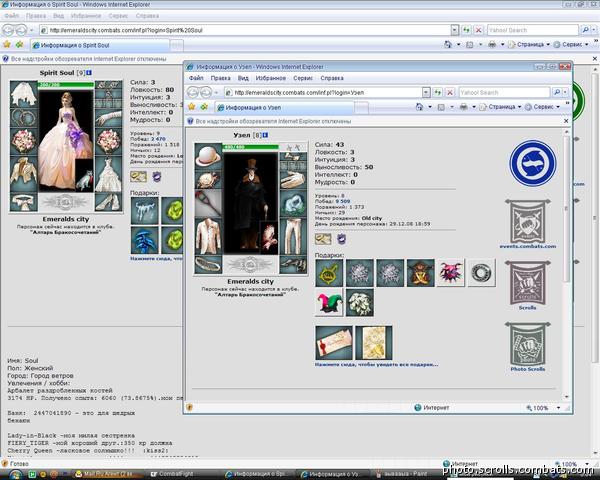Click the blue mushroom gift in Spirit Soul gifts
The image size is (600, 480).
144,240
